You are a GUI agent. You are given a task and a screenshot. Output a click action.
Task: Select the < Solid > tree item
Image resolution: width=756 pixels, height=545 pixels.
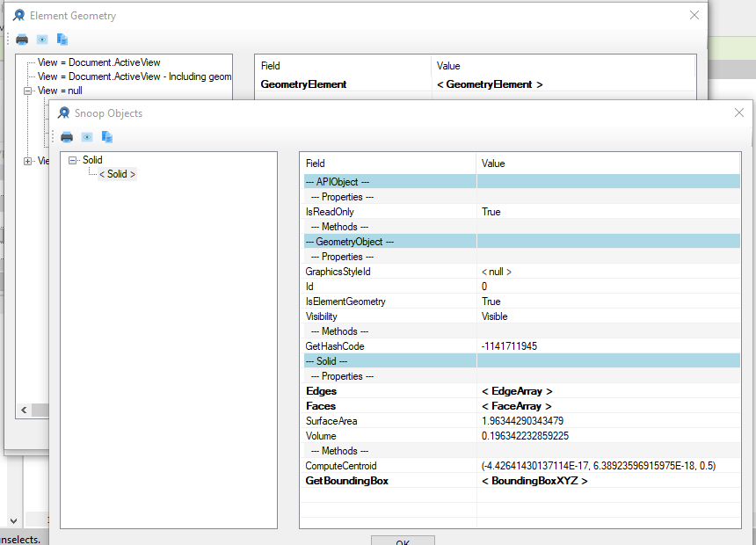point(117,173)
